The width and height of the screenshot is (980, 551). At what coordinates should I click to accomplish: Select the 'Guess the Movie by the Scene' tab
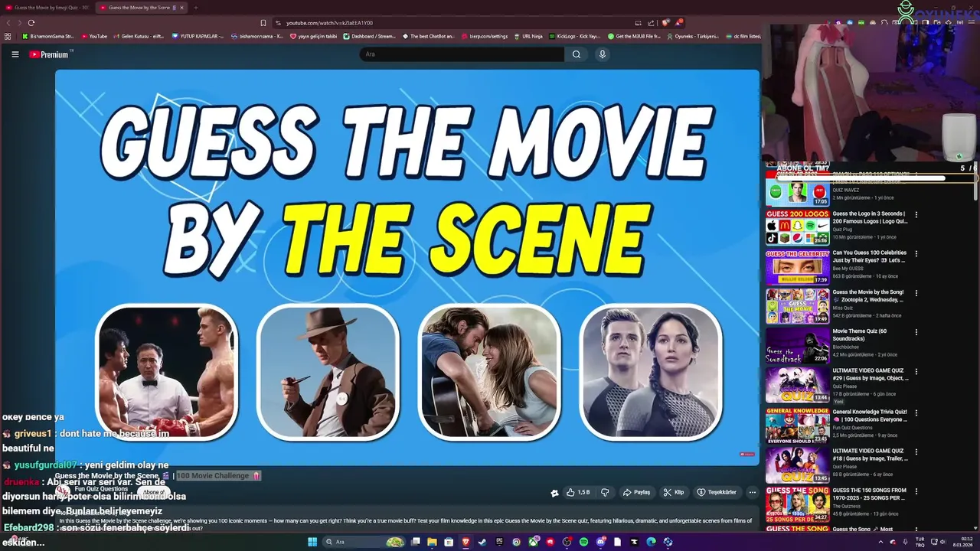pos(140,8)
